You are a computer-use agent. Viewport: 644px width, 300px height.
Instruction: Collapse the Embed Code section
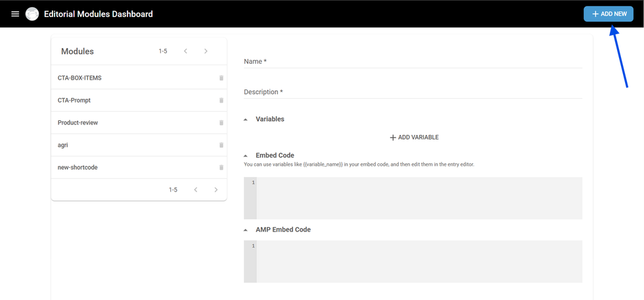[246, 156]
